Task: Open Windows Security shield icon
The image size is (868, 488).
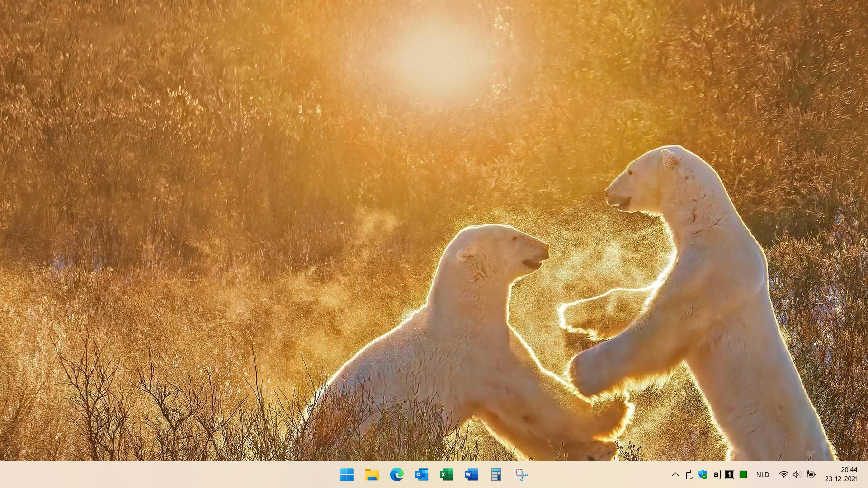Action: 703,474
